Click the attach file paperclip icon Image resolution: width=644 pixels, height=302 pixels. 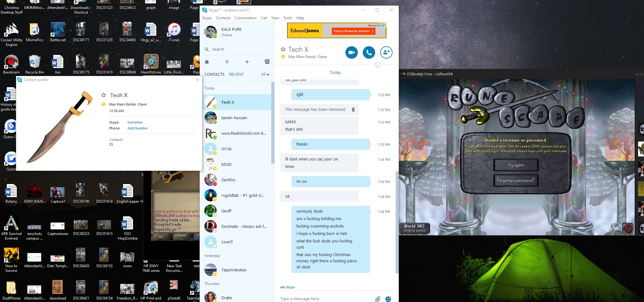[378, 299]
